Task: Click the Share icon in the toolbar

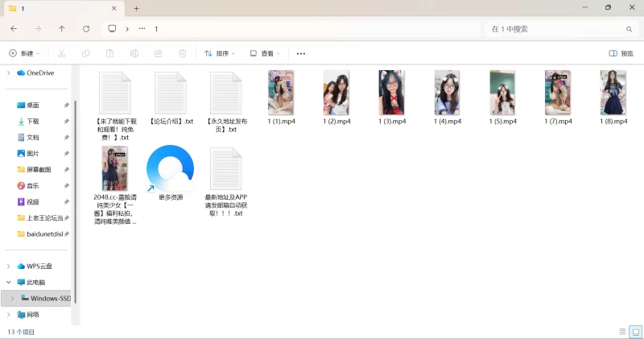Action: [x=158, y=53]
